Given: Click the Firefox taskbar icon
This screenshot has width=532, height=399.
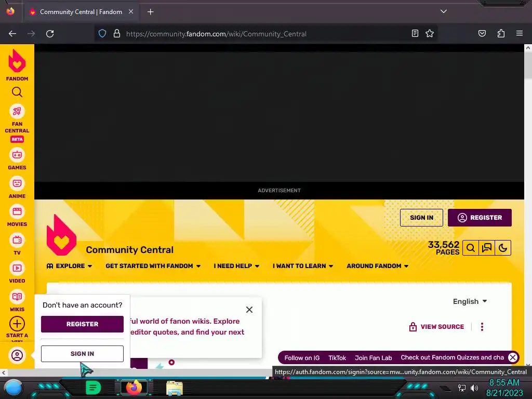Looking at the screenshot, I should pyautogui.click(x=134, y=388).
